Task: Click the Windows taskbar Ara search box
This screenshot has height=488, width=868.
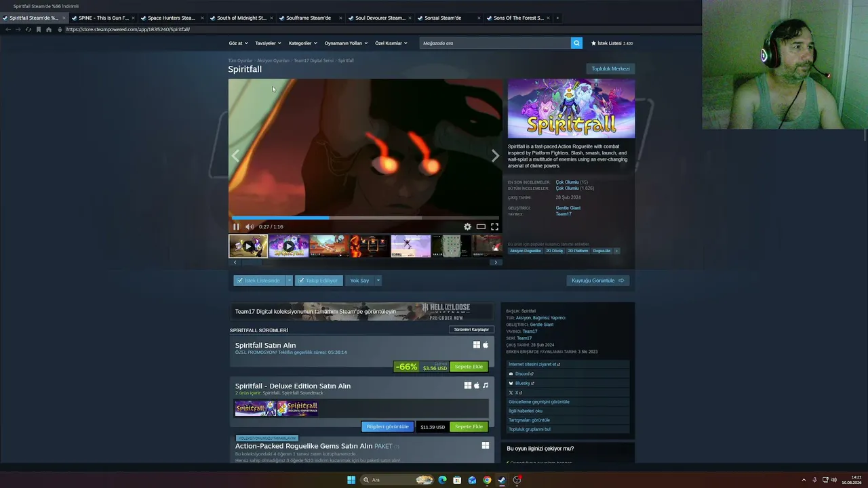Action: 397,480
